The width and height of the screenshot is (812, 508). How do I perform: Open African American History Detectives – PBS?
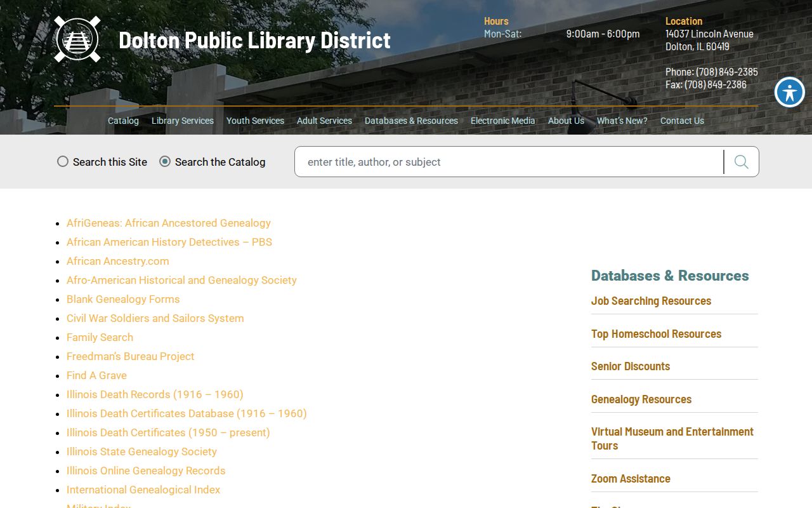pos(169,242)
